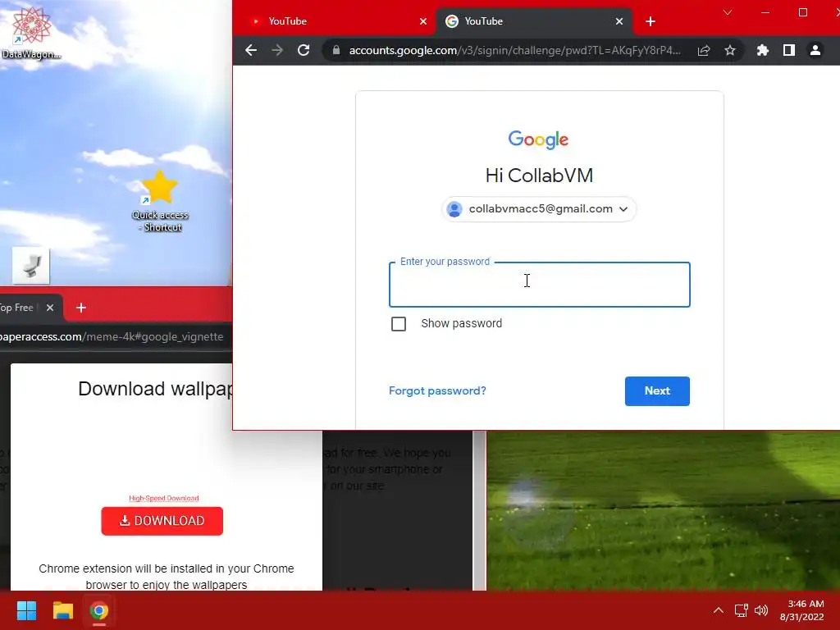Screen dimensions: 840x630
Task: Open the clock showing 3:46 AM
Action: [802, 610]
